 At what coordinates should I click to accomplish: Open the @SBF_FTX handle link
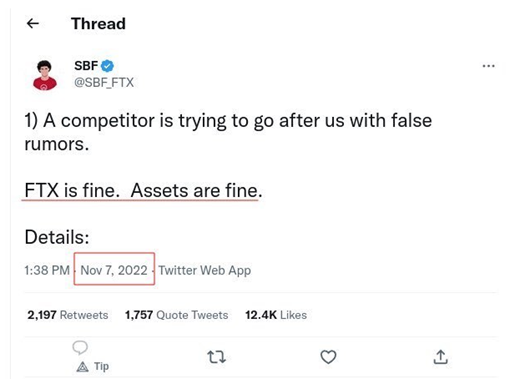point(104,82)
